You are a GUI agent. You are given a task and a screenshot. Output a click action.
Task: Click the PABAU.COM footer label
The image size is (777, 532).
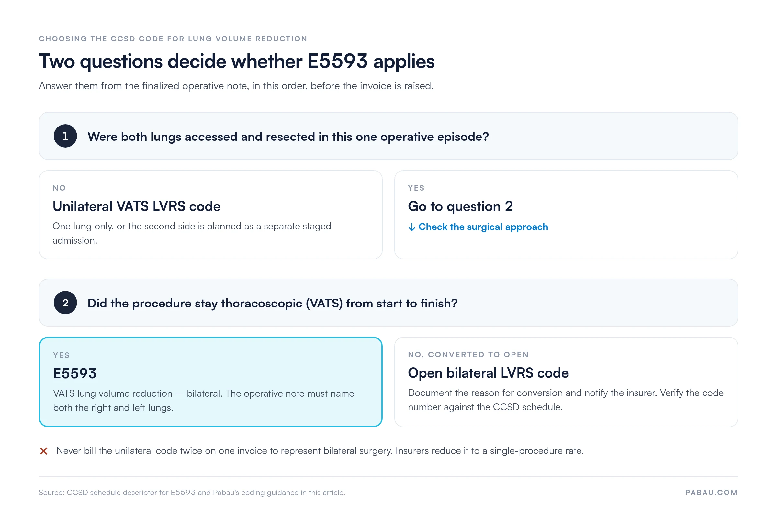coord(711,493)
